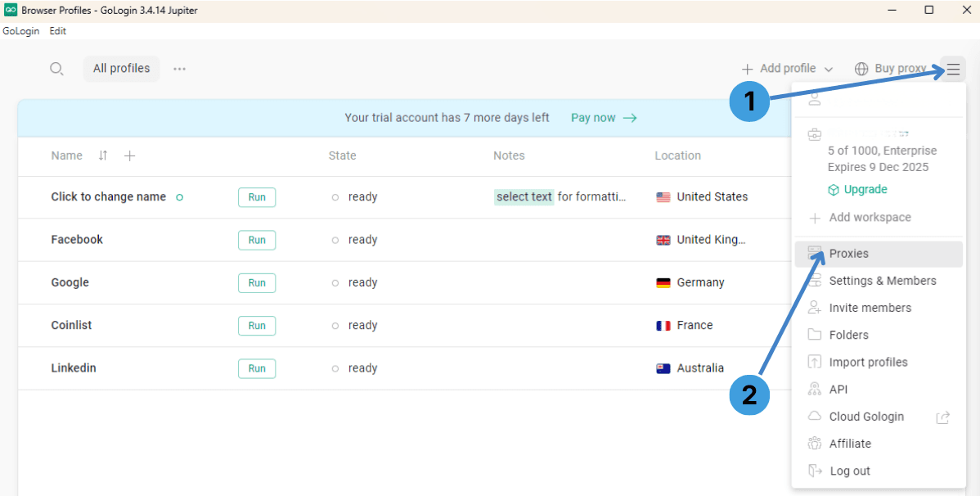Viewport: 980px width, 496px height.
Task: Open the Edit menu in menu bar
Action: tap(57, 30)
